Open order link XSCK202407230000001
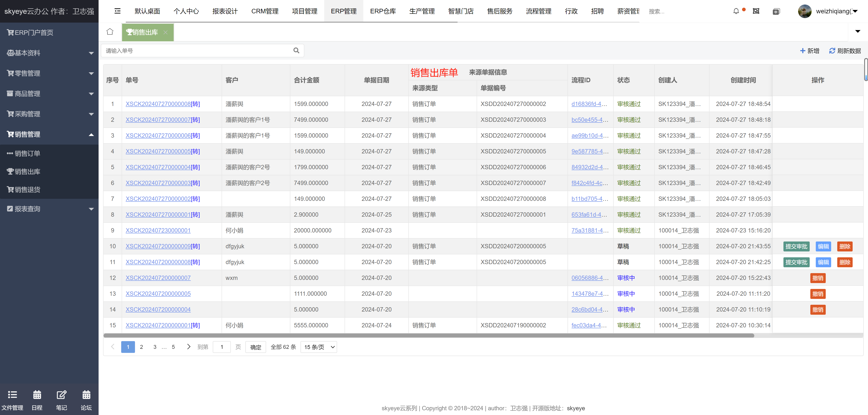This screenshot has width=868, height=415. coord(158,230)
